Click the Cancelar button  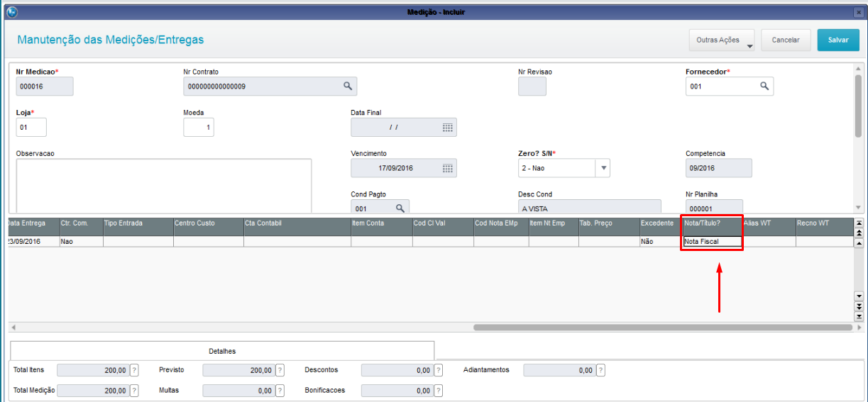click(x=786, y=40)
